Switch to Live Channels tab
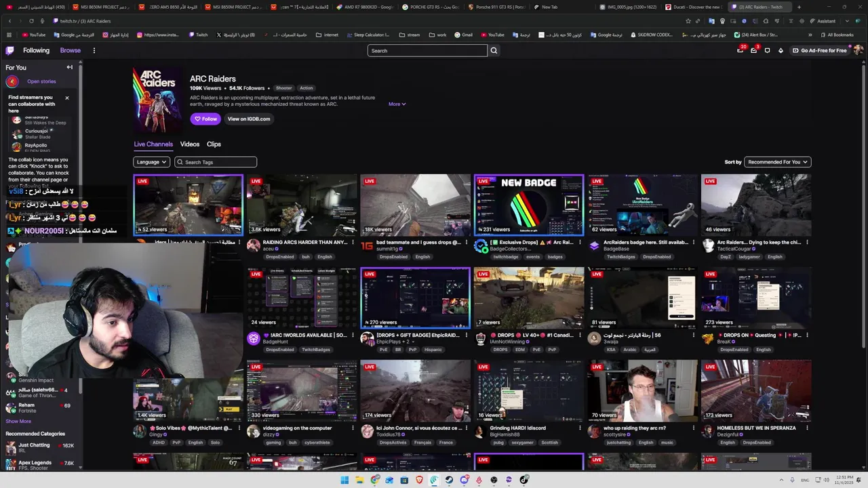868x488 pixels. point(153,144)
